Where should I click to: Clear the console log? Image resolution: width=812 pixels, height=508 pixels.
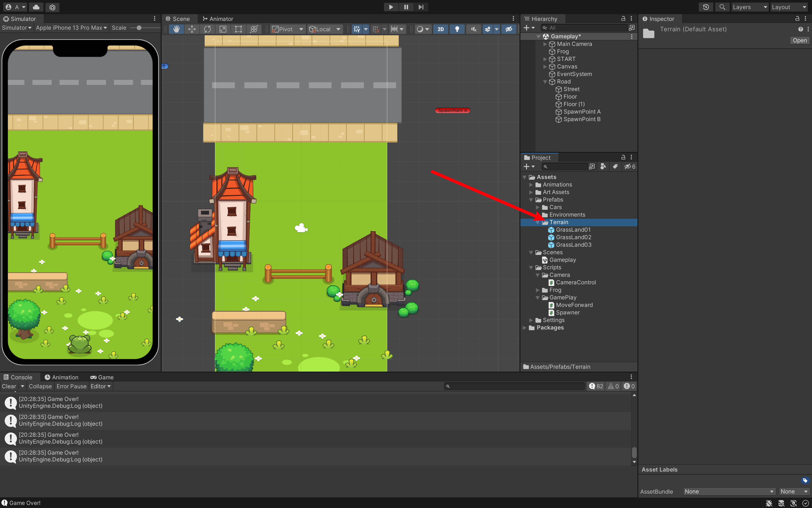9,386
